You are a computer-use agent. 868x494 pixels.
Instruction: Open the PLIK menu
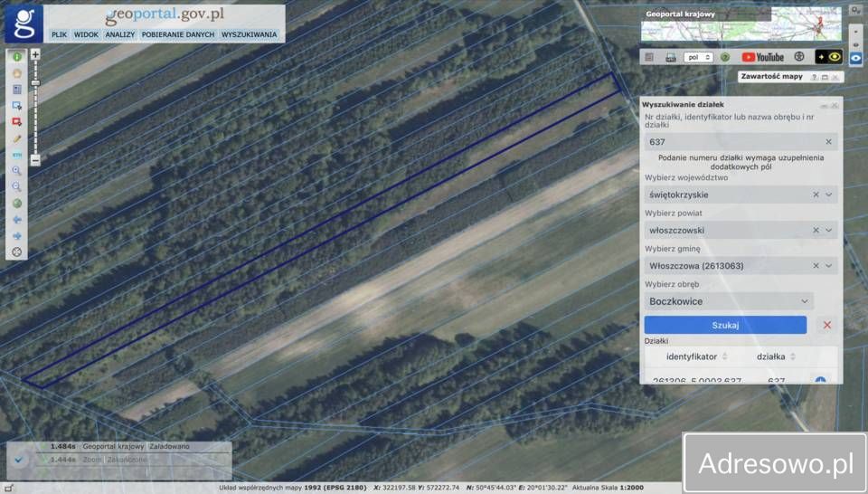pos(60,34)
